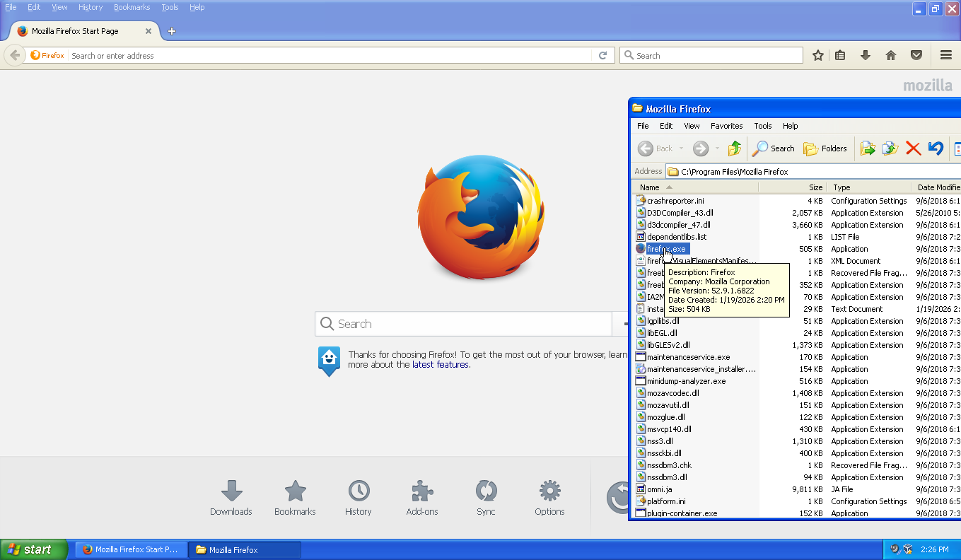Click the red Delete icon in Explorer
This screenshot has height=560, width=961.
pos(913,148)
